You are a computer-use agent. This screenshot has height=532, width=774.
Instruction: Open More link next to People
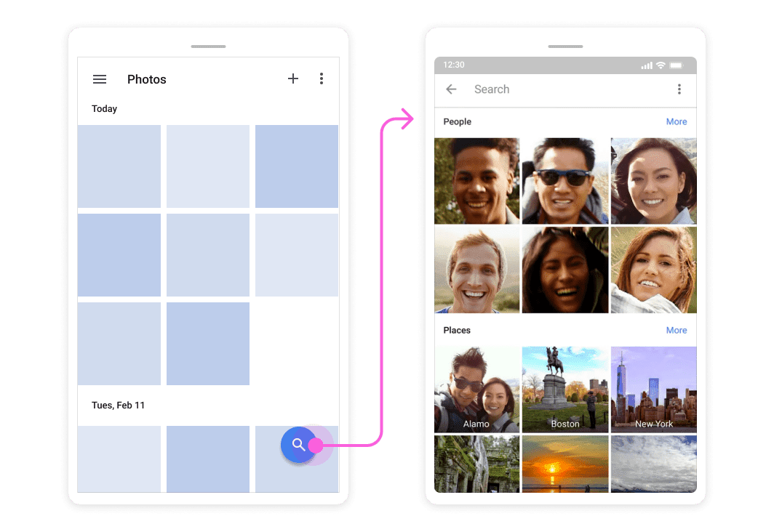pyautogui.click(x=677, y=122)
